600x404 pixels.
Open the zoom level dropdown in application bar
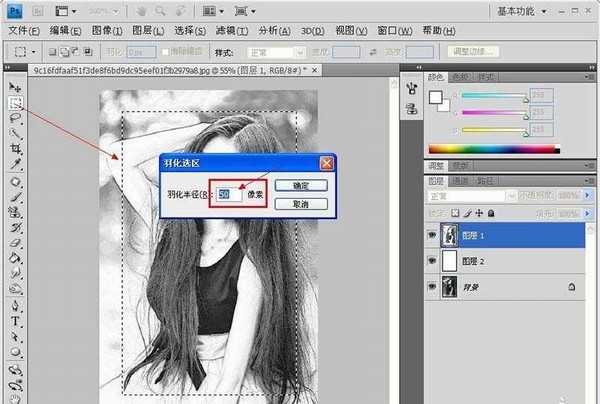coord(103,11)
